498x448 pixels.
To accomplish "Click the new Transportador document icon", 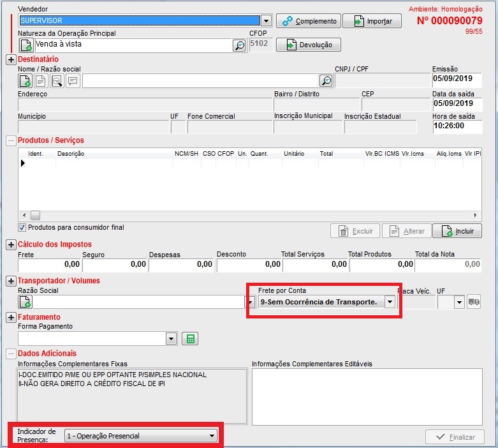I will click(x=26, y=302).
